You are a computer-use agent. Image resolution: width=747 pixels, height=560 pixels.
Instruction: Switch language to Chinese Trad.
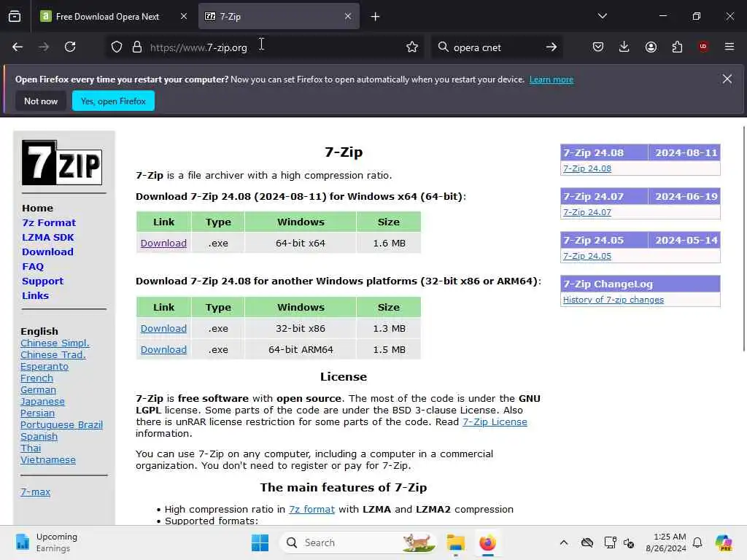[x=53, y=355]
